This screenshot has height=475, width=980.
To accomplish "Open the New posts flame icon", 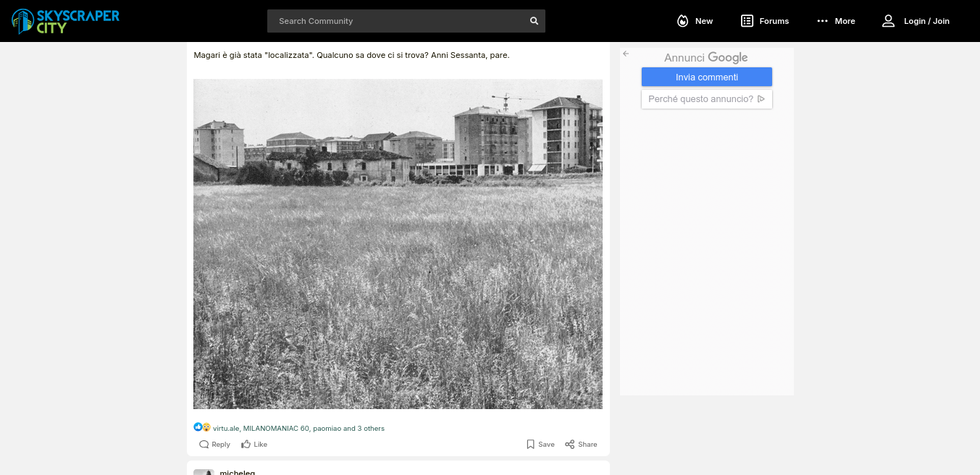I will click(x=682, y=21).
